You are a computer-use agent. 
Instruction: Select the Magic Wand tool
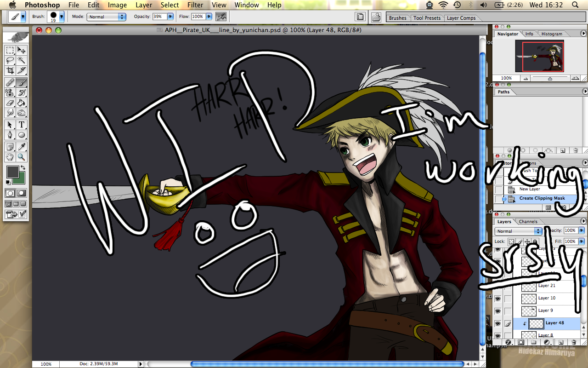click(x=22, y=60)
